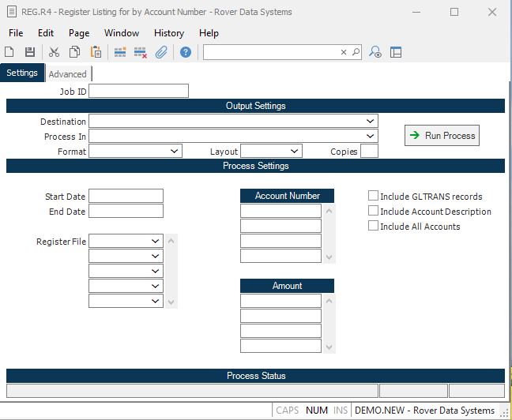Click into the Start Date field
The image size is (512, 420).
(x=126, y=196)
